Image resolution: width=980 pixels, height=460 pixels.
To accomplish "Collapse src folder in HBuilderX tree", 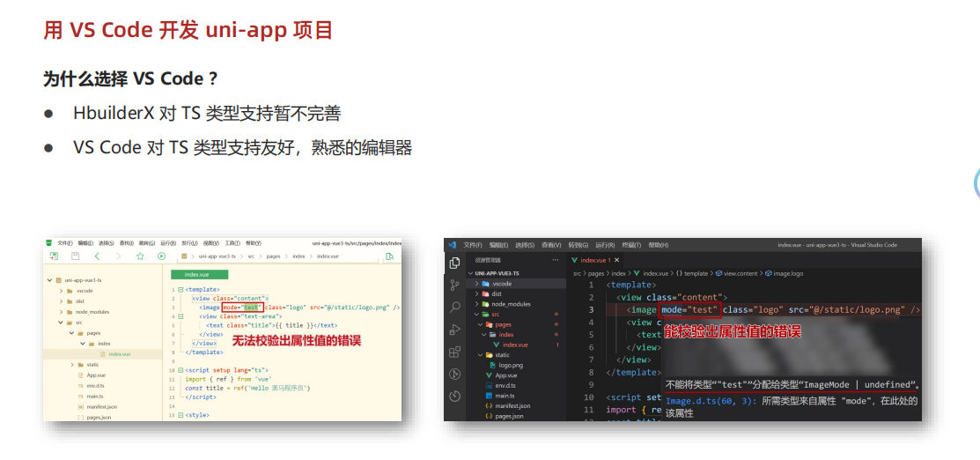I will point(61,323).
